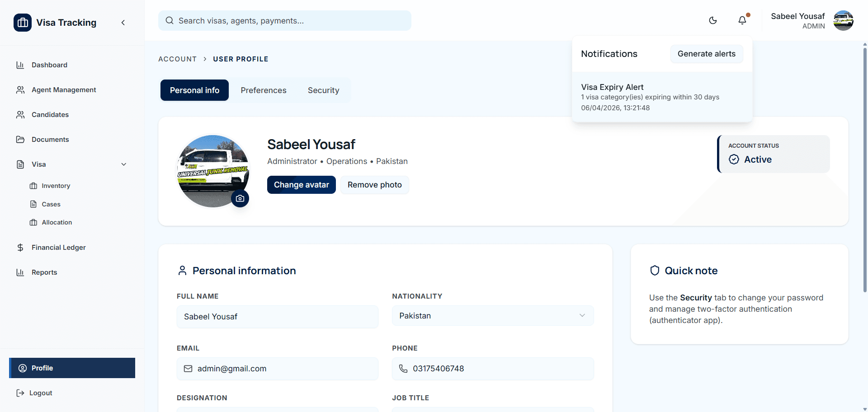Collapse the sidebar with the left chevron
Screen dimensions: 868x412
pos(123,23)
